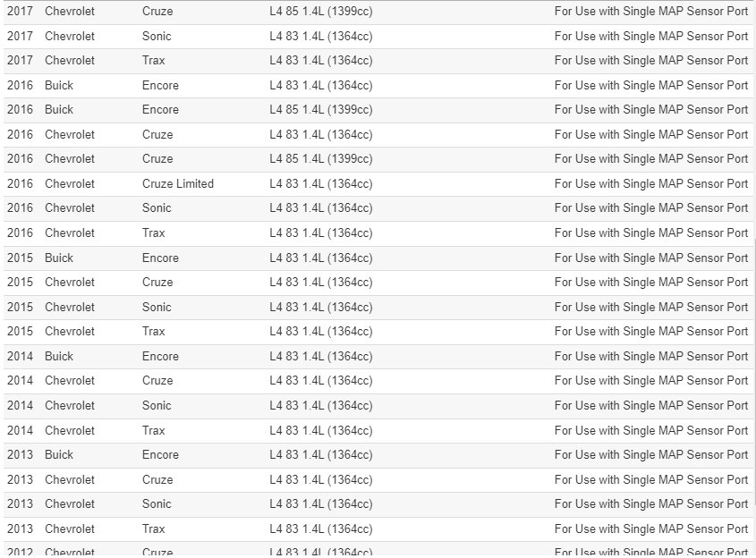Screen dimensions: 756x558
Task: Select the 2015 Chevrolet Trax row
Action: (378, 332)
